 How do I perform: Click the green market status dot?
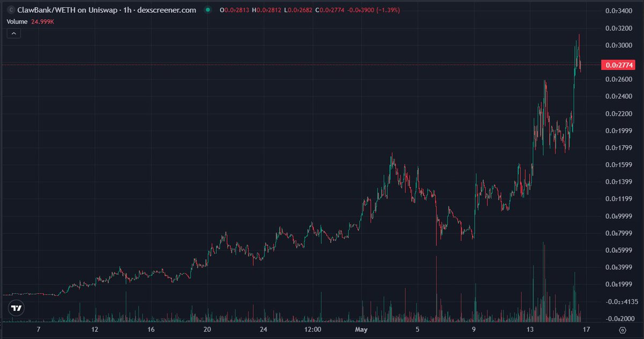click(207, 11)
